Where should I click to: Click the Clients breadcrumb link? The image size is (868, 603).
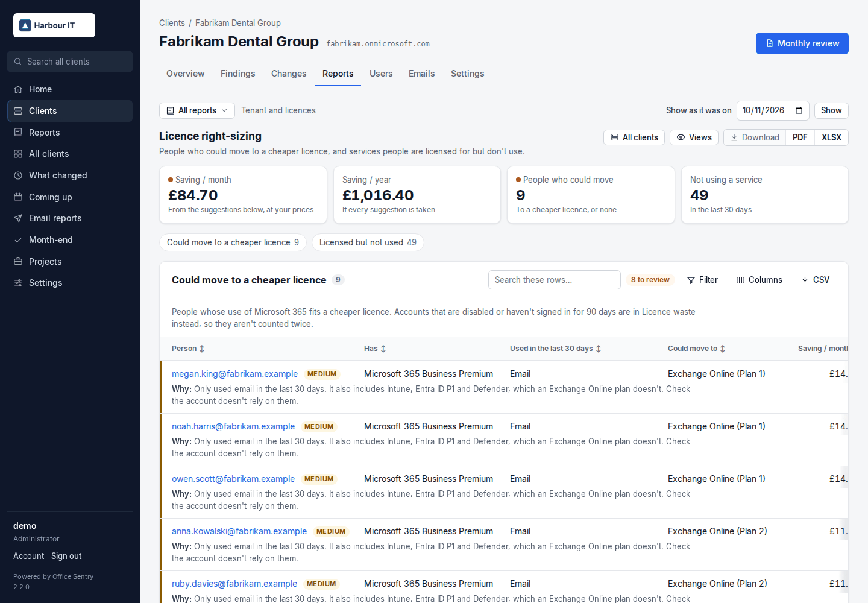coord(172,23)
